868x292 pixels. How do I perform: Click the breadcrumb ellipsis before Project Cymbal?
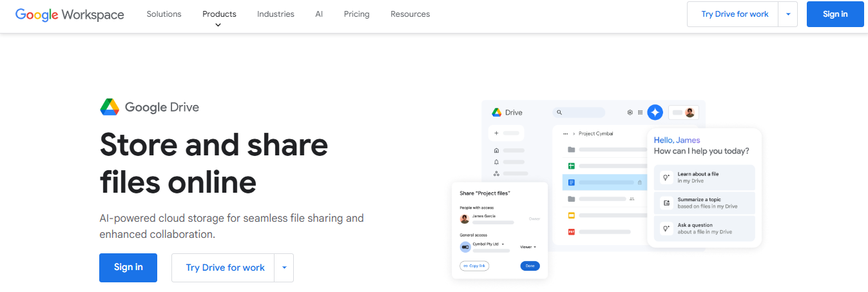tap(566, 133)
